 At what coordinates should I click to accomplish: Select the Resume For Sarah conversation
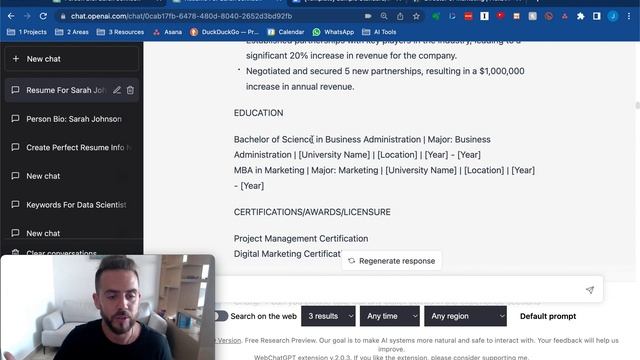[65, 90]
